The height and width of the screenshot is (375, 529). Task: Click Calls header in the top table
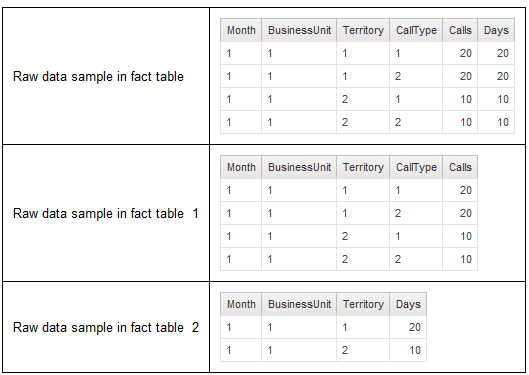pyautogui.click(x=460, y=30)
